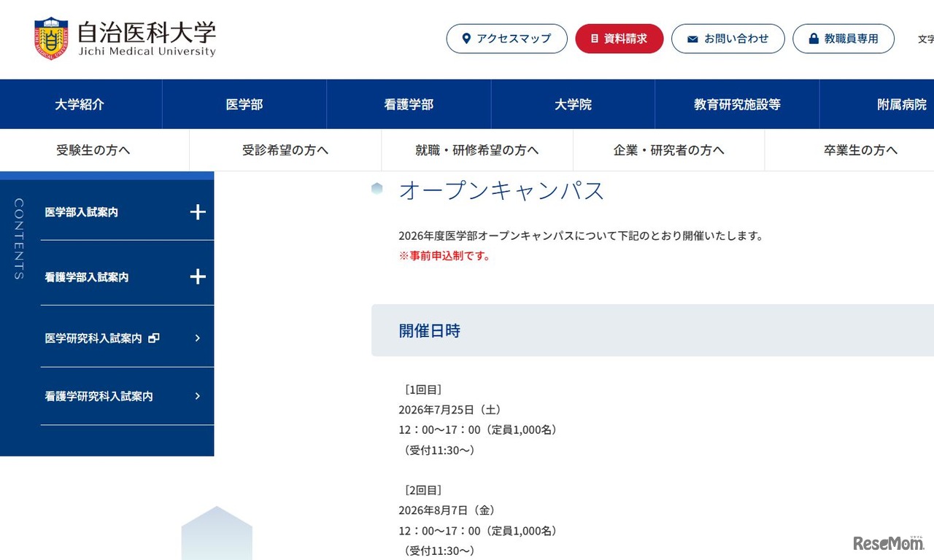
Task: Expand 看護学部入試案内 with the plus sign
Action: tap(198, 277)
